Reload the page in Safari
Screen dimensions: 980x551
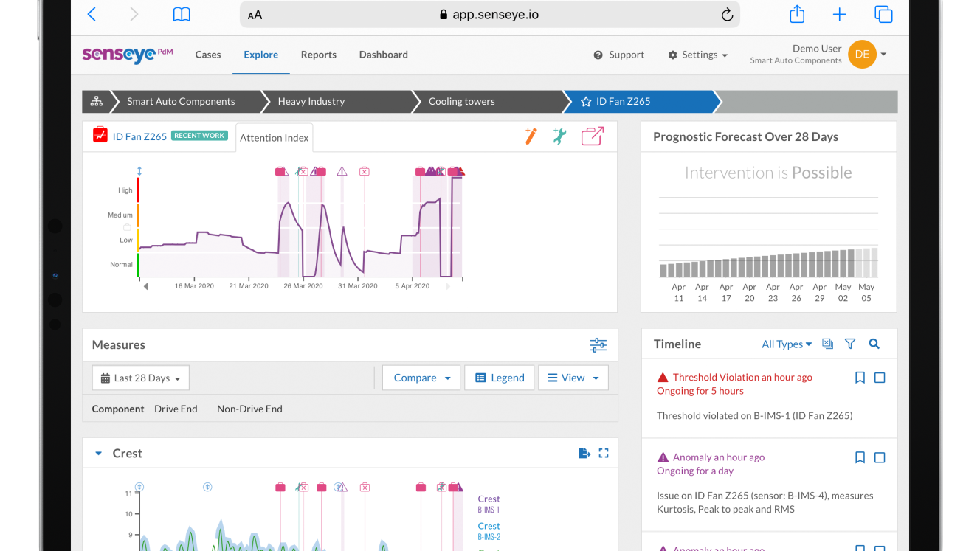coord(727,15)
